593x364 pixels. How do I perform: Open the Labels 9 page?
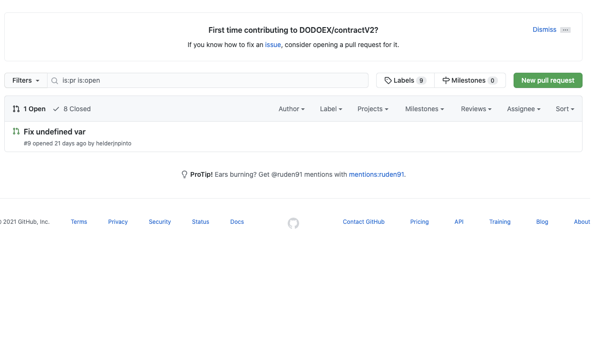tap(405, 80)
